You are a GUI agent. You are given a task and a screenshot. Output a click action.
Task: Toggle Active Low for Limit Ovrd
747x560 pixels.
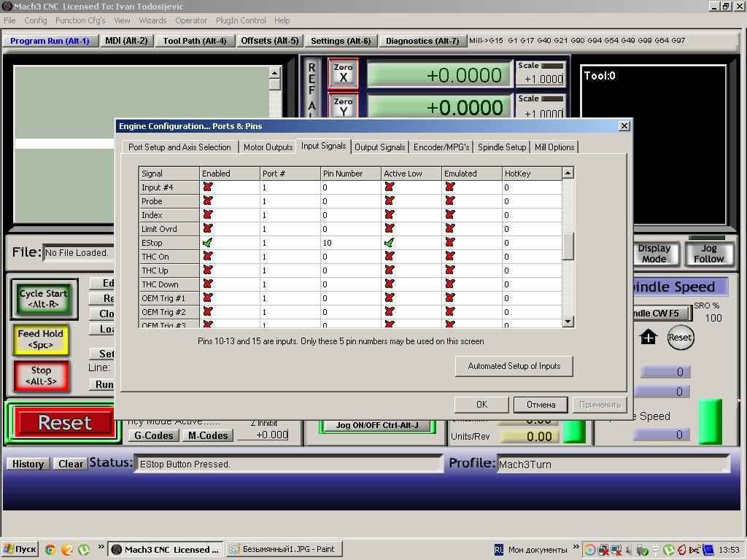[x=390, y=228]
